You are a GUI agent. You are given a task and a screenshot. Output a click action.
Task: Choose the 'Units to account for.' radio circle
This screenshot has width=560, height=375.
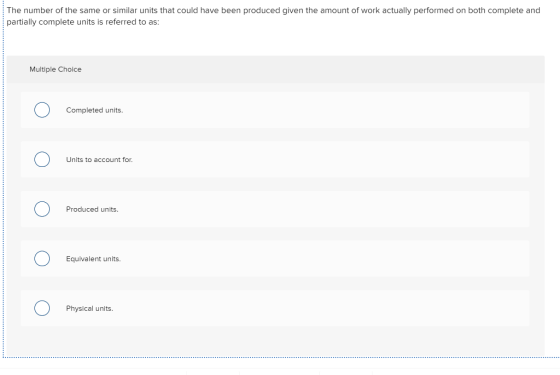click(x=42, y=159)
